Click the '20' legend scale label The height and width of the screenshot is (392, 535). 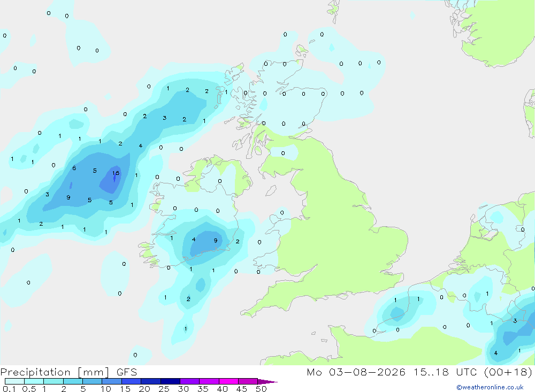pos(144,389)
